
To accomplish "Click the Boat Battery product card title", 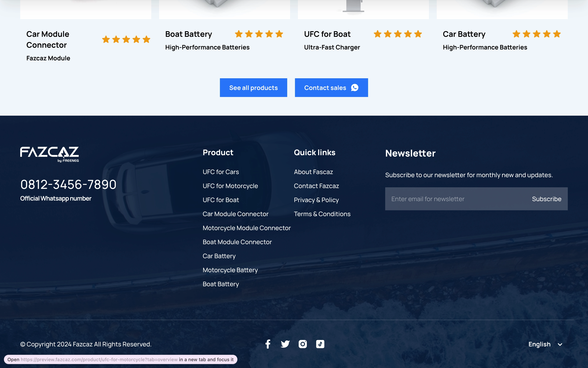I will tap(189, 34).
